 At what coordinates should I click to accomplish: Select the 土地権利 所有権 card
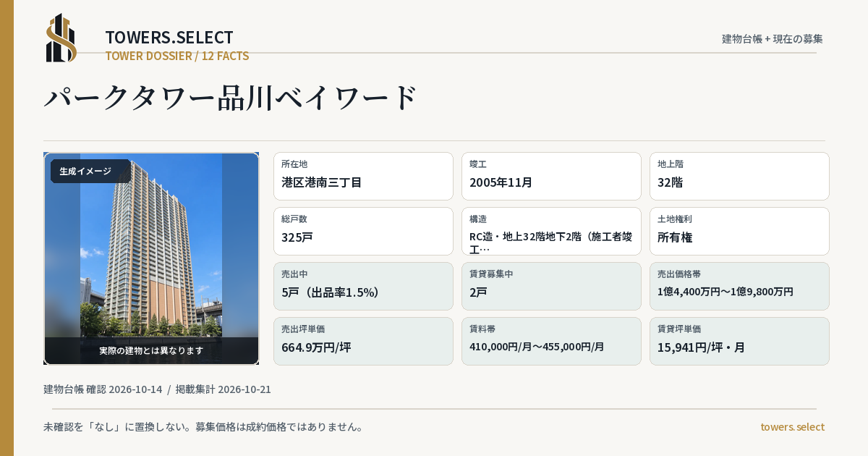point(739,231)
